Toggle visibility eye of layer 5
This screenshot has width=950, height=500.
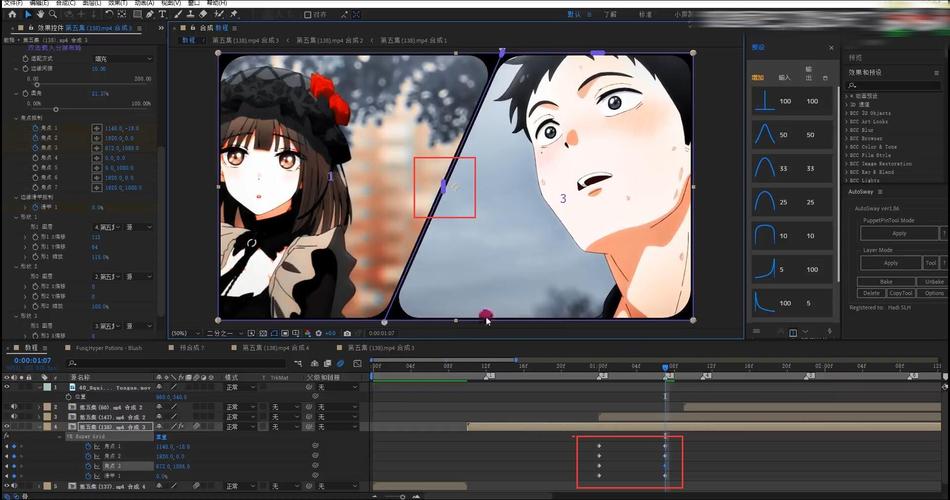[x=7, y=486]
